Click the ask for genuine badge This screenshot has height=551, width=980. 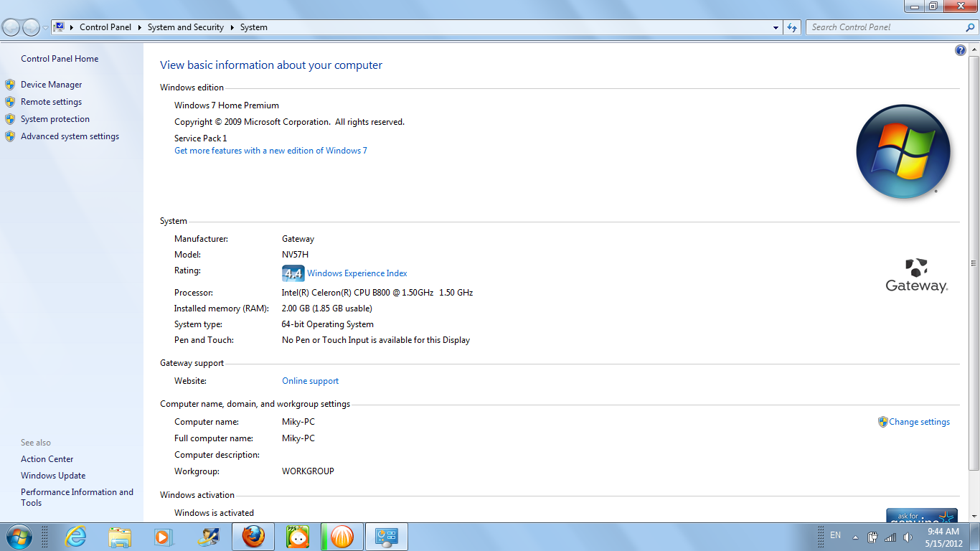[922, 515]
